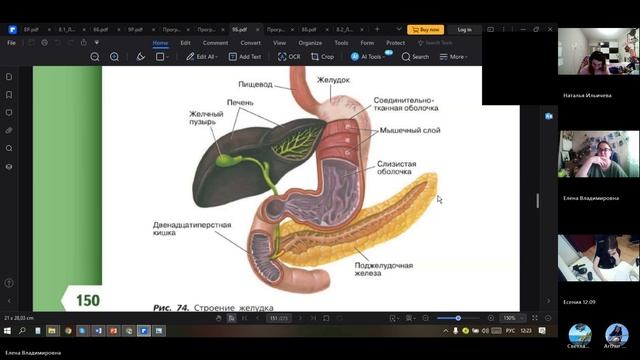The image size is (640, 360).
Task: Click status bar zoom in plus icon
Action: coord(491,318)
